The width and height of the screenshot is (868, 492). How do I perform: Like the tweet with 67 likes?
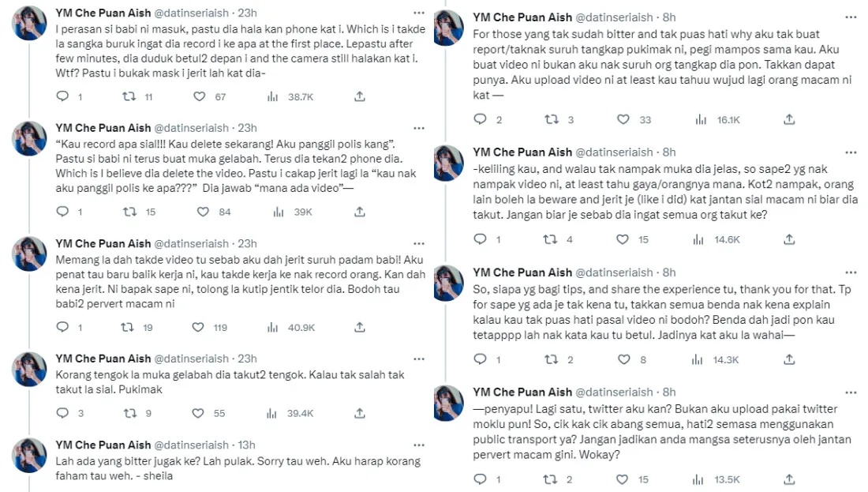tap(200, 96)
